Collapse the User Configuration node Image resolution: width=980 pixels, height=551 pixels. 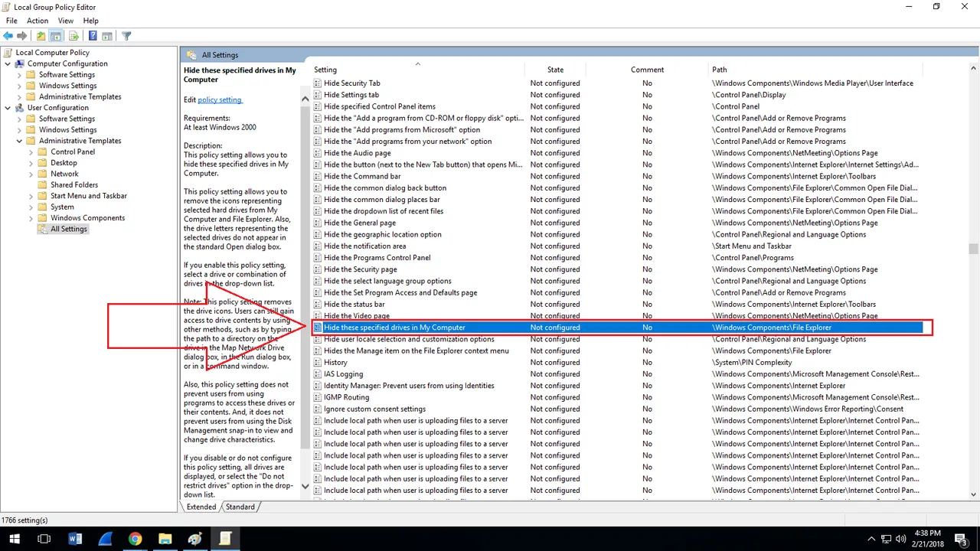point(8,108)
